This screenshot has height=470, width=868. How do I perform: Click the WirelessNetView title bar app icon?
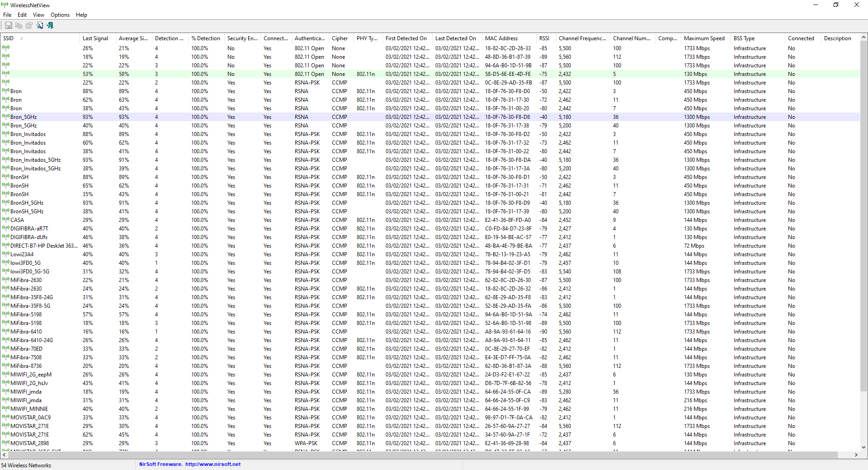(x=5, y=5)
